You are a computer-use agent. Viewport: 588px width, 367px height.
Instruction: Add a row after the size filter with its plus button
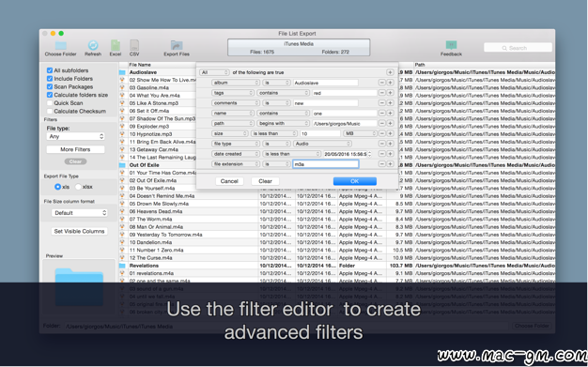coord(390,133)
